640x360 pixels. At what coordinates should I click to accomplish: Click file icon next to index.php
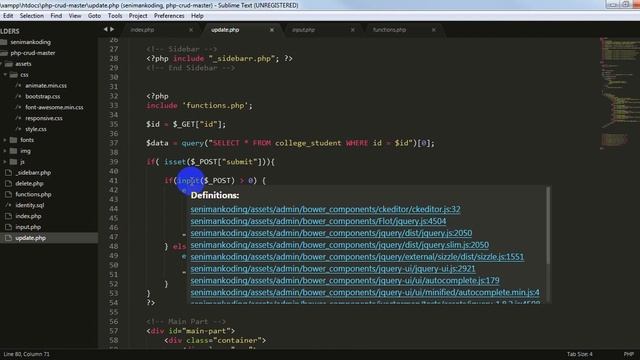pyautogui.click(x=8, y=216)
